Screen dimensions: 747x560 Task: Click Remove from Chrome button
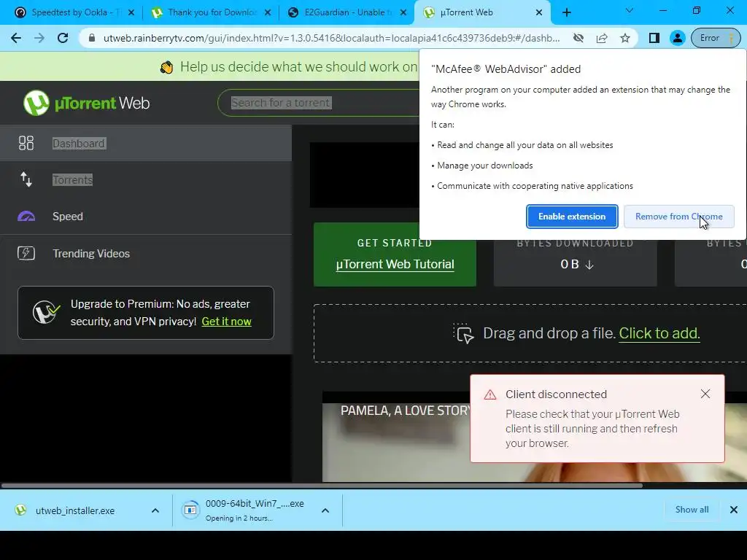coord(679,217)
